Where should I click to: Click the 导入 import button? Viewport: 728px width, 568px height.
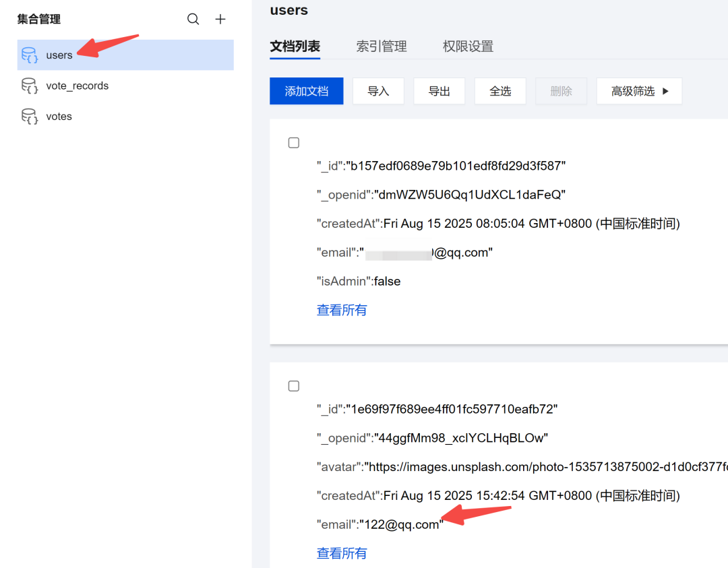point(378,91)
